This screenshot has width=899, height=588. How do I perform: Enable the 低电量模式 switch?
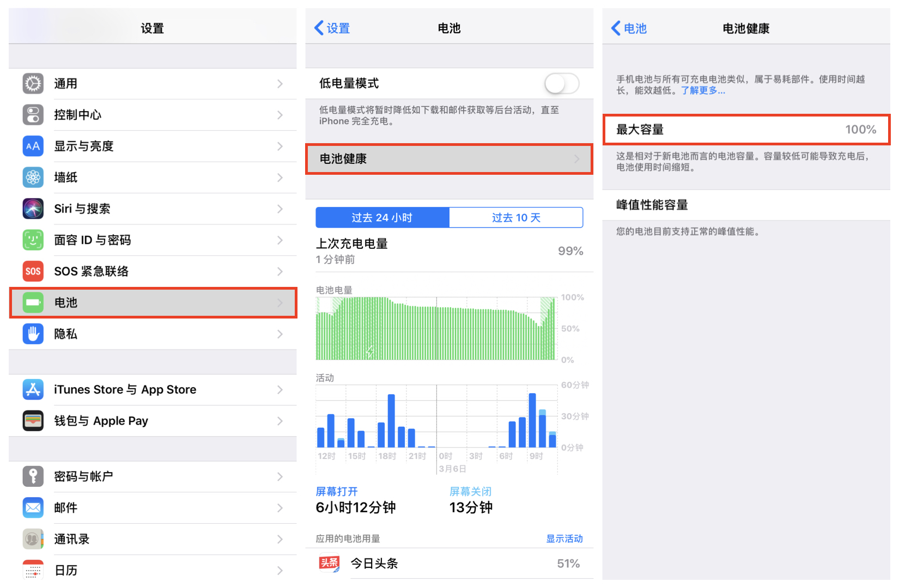[561, 83]
